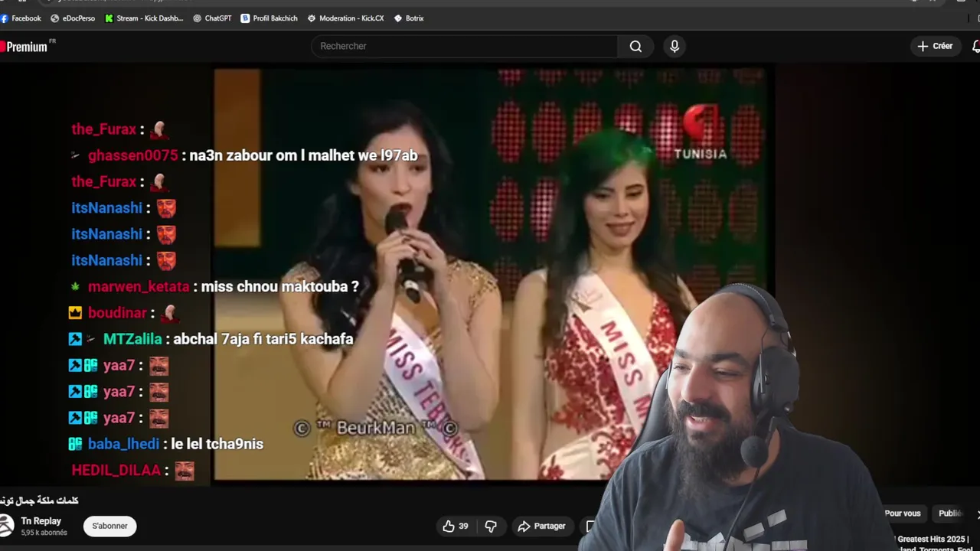
Task: Start voice search with microphone icon
Action: [x=675, y=46]
